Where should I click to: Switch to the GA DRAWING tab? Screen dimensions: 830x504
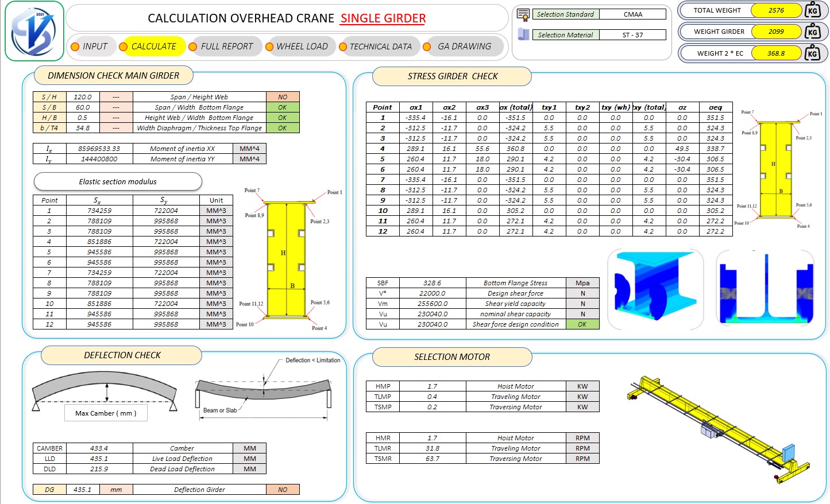click(x=464, y=46)
